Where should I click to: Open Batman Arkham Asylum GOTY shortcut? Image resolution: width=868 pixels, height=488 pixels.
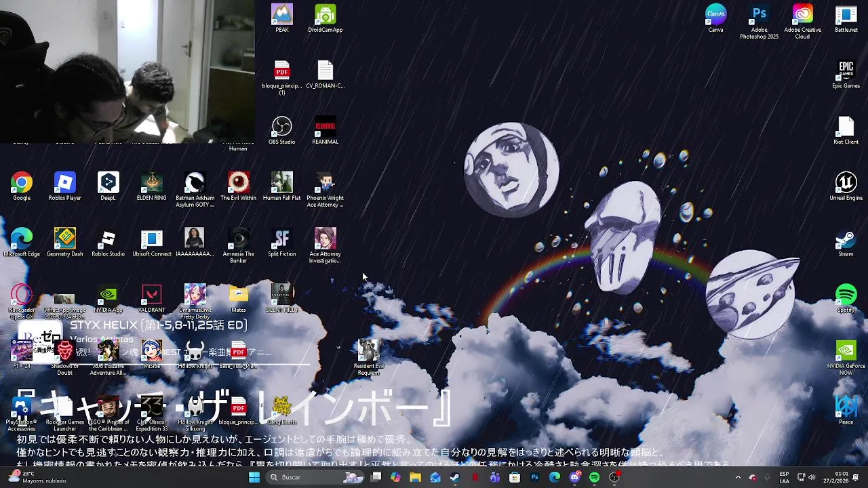pos(195,190)
